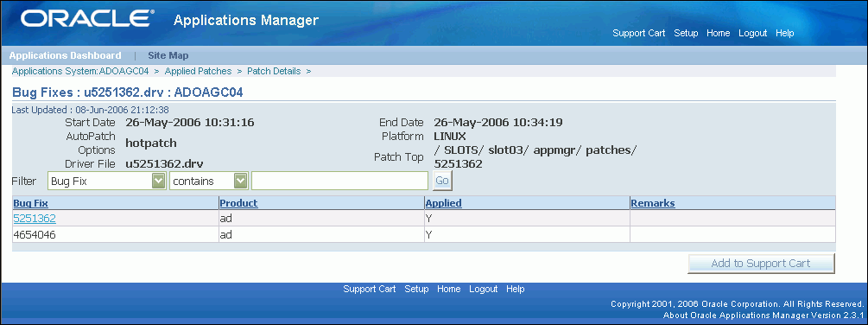Click the Start Date value 10:31:16

click(x=190, y=123)
